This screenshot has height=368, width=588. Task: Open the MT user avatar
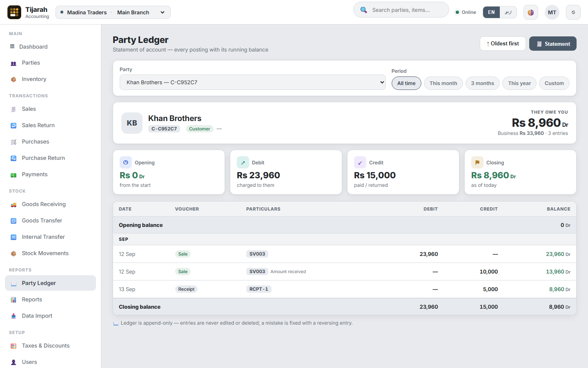click(552, 12)
